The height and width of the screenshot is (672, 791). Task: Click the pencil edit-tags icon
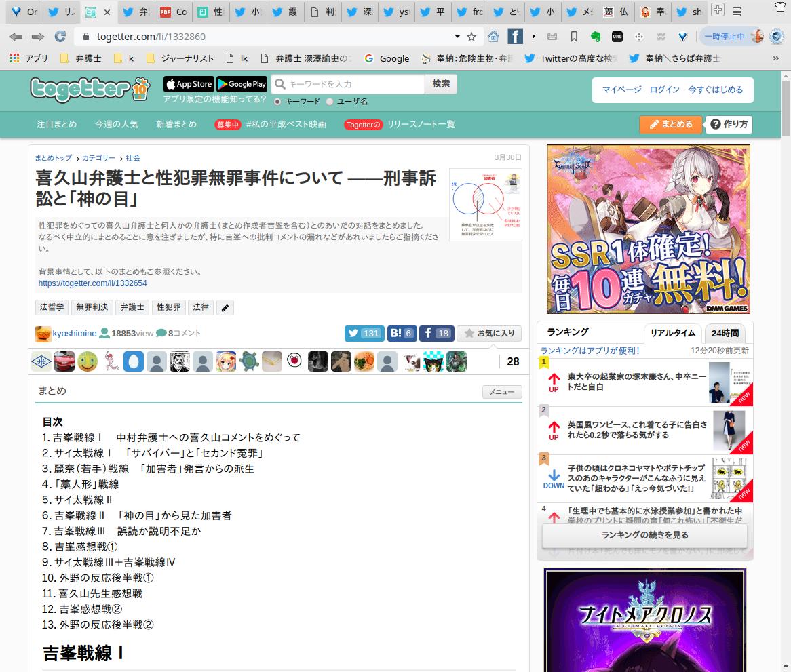225,307
